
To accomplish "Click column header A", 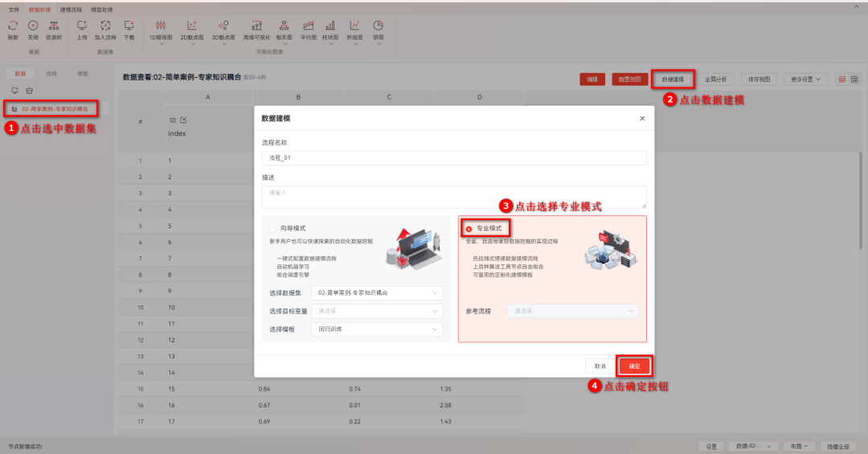I will tap(208, 97).
